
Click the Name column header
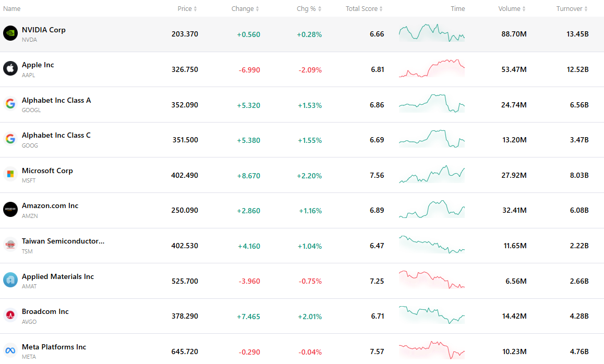12,8
